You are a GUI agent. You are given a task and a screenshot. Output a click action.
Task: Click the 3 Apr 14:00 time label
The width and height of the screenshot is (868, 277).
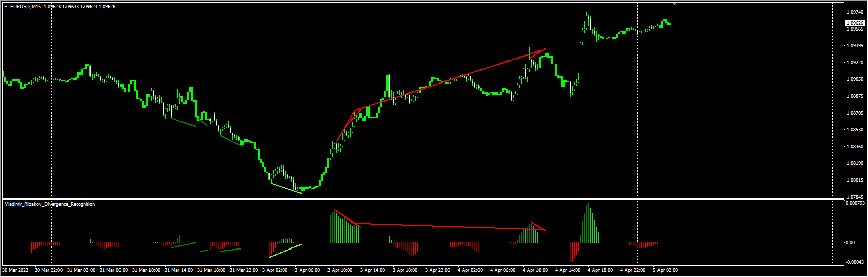[372, 270]
